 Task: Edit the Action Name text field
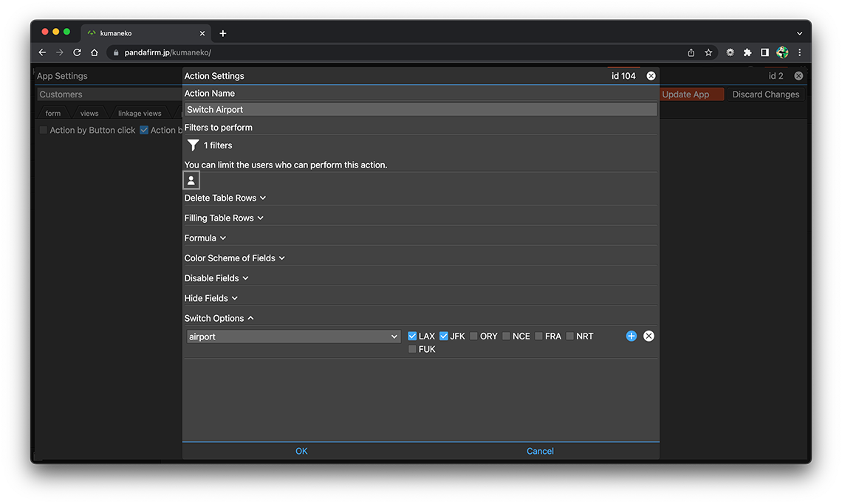(x=420, y=109)
